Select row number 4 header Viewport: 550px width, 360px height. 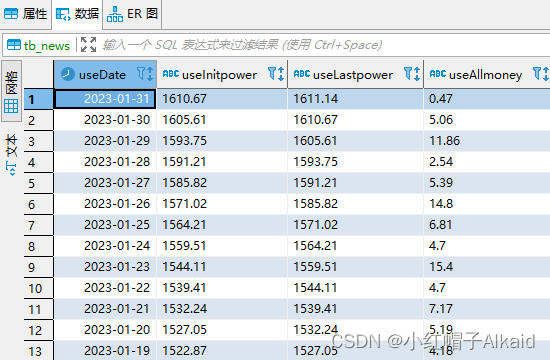pyautogui.click(x=39, y=162)
